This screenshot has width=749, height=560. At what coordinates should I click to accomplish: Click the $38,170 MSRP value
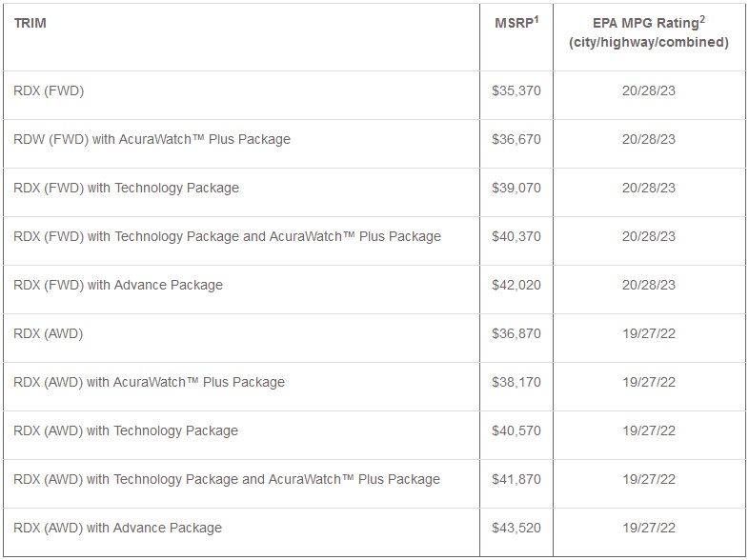click(516, 382)
